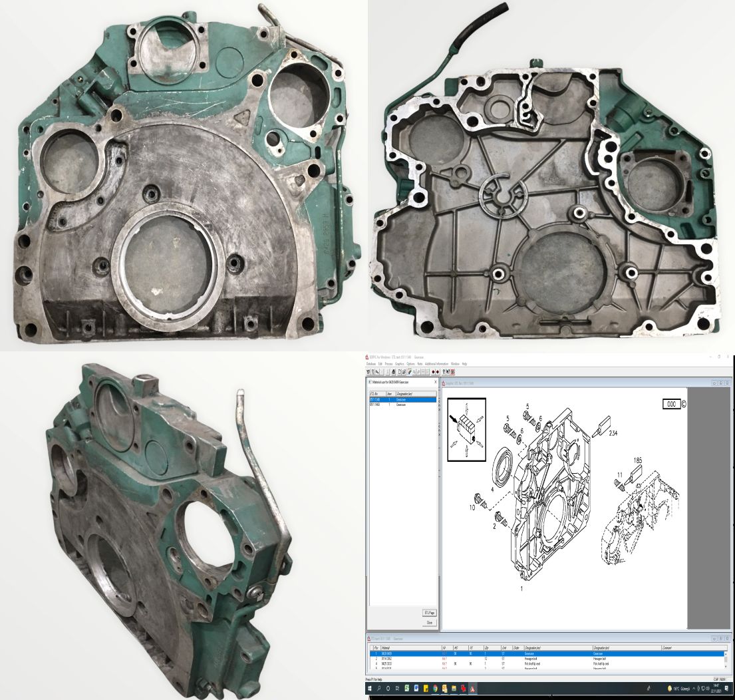Open Chrome from the taskbar
The height and width of the screenshot is (700, 735).
[x=435, y=688]
